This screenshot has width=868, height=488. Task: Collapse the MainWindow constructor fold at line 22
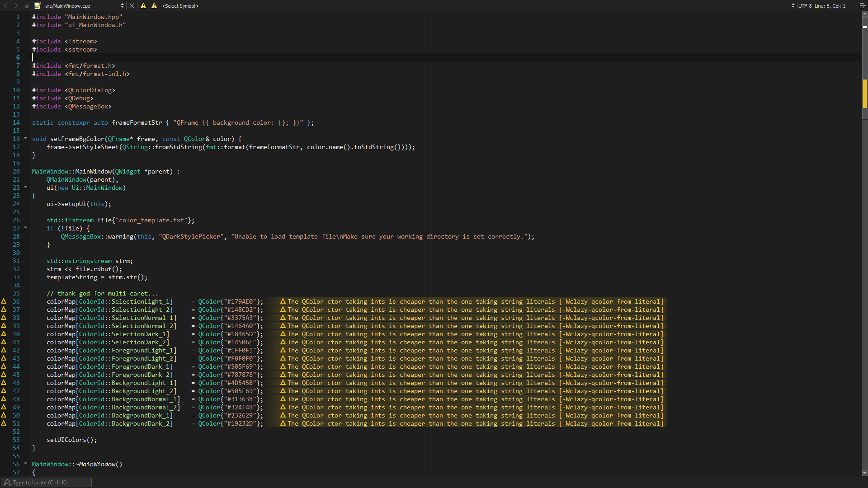coord(25,187)
